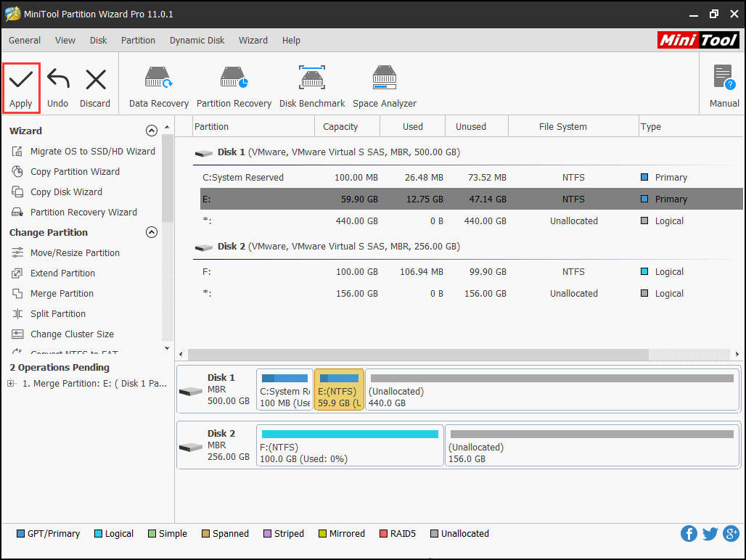Image resolution: width=746 pixels, height=560 pixels.
Task: Open the General menu
Action: 25,41
